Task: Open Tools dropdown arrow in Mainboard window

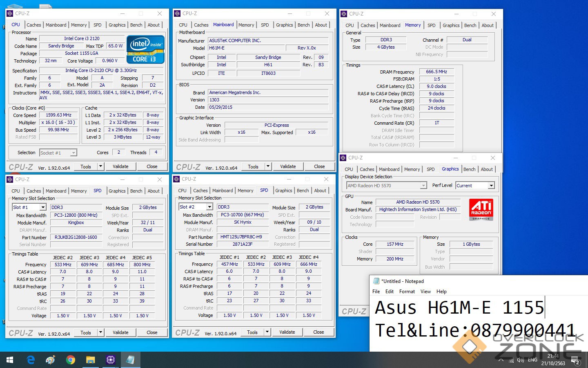Action: coord(268,166)
